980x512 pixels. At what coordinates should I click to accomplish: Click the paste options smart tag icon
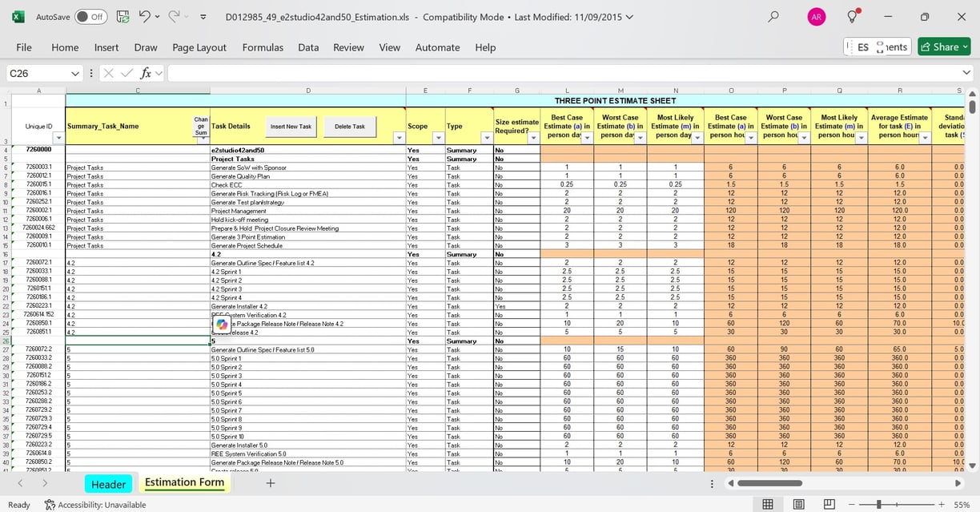222,324
